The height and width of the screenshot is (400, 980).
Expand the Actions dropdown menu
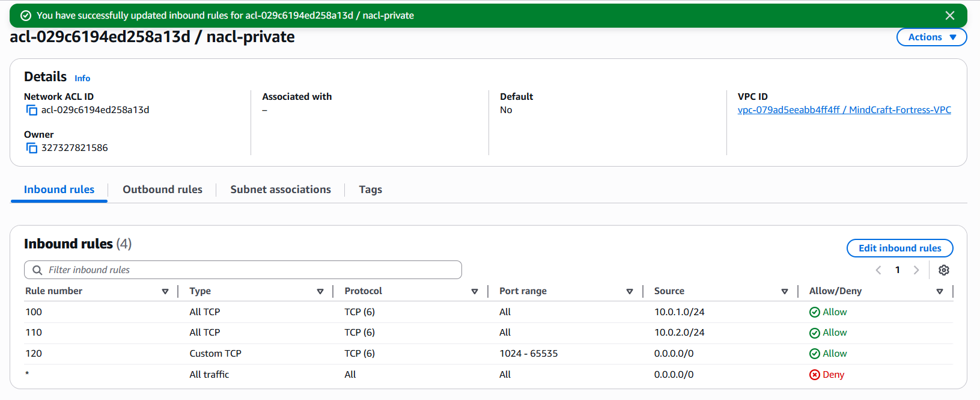click(931, 37)
